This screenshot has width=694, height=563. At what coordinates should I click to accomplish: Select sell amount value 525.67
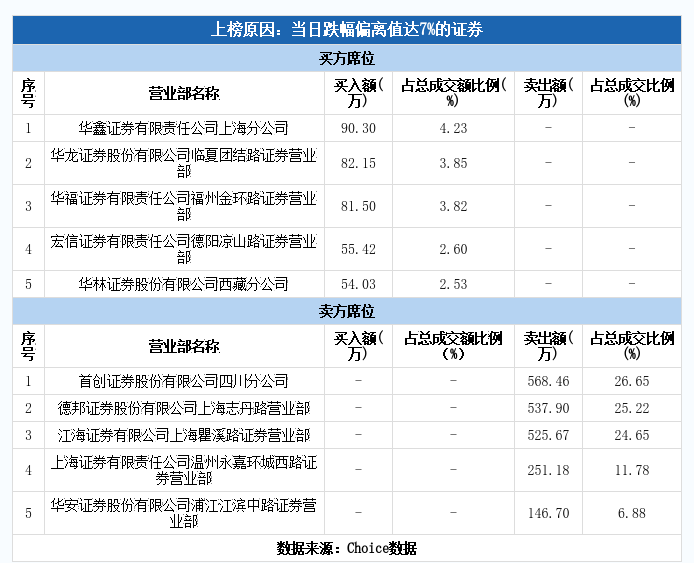[x=548, y=435]
